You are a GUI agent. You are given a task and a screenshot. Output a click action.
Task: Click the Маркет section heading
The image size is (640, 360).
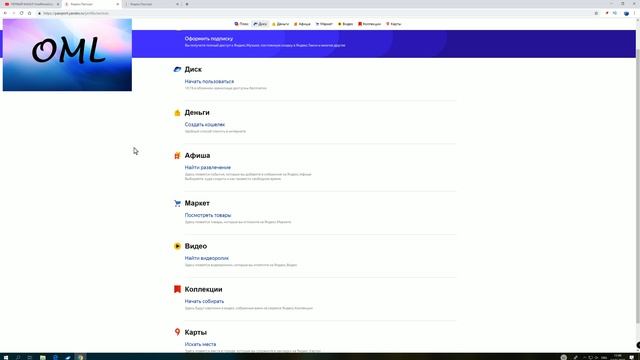[x=197, y=203]
